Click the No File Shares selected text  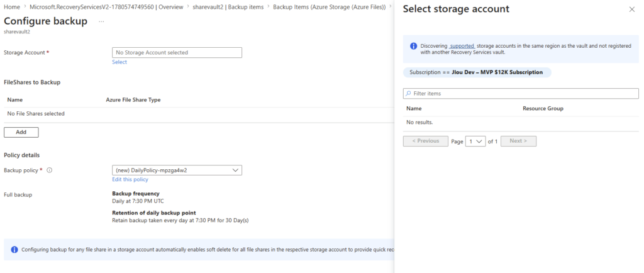[x=36, y=114]
